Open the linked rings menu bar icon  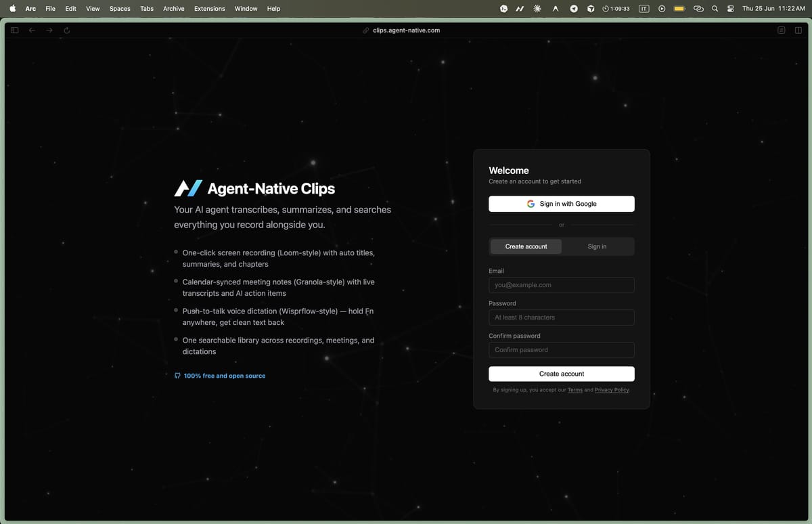pos(699,9)
